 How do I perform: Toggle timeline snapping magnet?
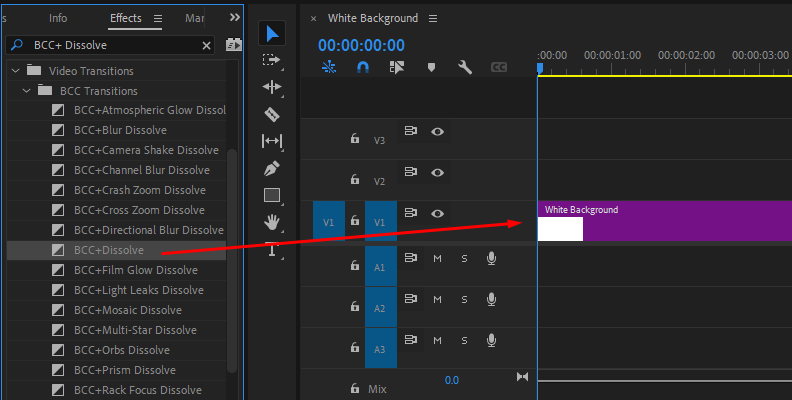(x=363, y=67)
